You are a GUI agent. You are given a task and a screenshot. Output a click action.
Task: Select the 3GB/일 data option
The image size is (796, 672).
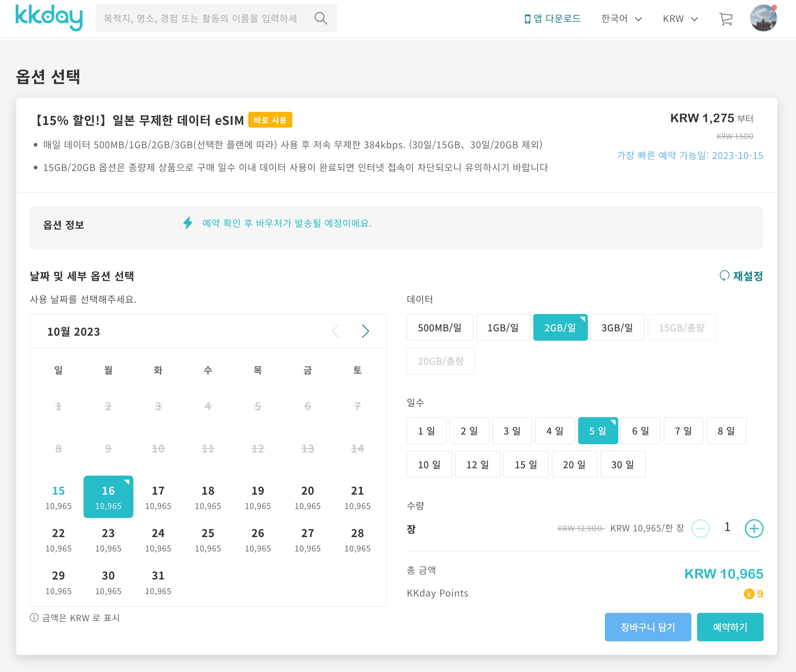coord(617,328)
